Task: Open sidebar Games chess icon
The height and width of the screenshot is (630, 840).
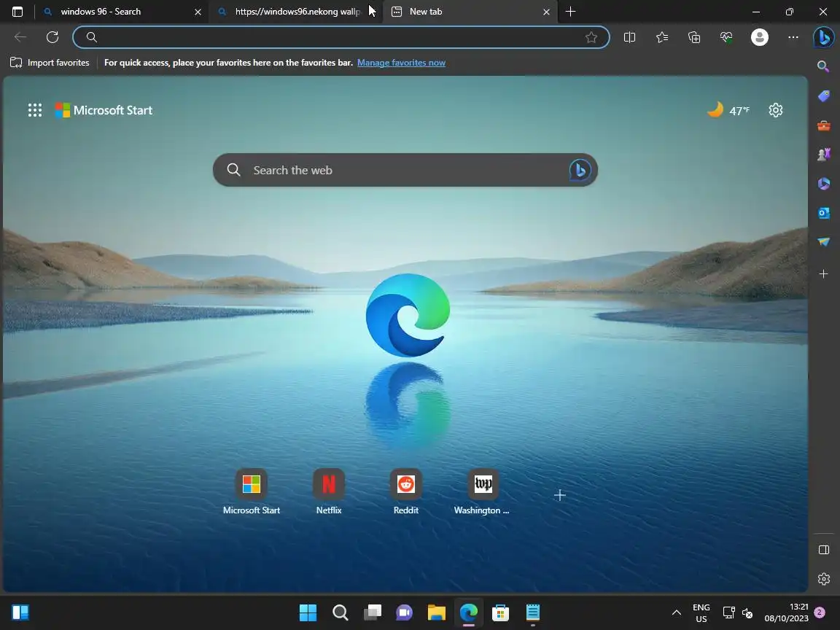Action: [x=823, y=155]
